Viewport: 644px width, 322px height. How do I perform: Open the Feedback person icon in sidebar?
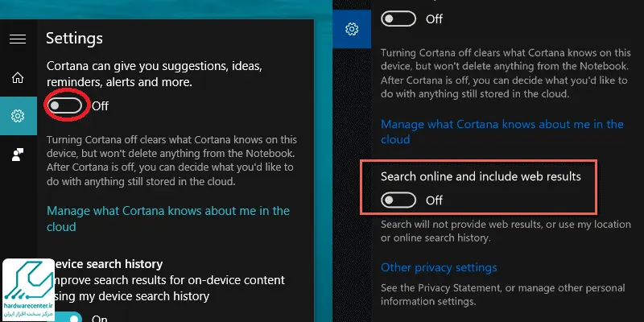tap(18, 155)
